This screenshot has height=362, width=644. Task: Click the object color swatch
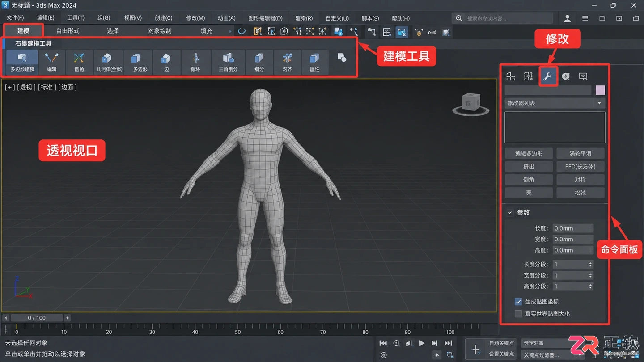(600, 90)
